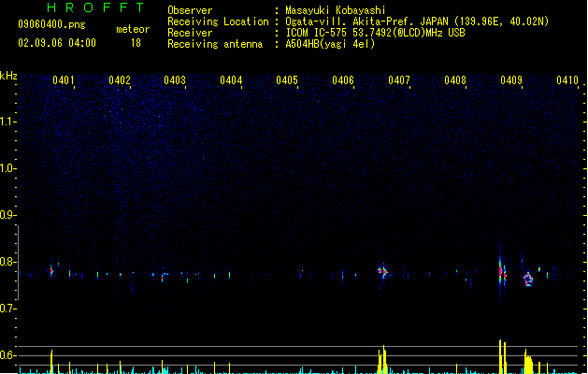Click the bright echo just before 0407
The height and width of the screenshot is (374, 588).
tap(382, 271)
